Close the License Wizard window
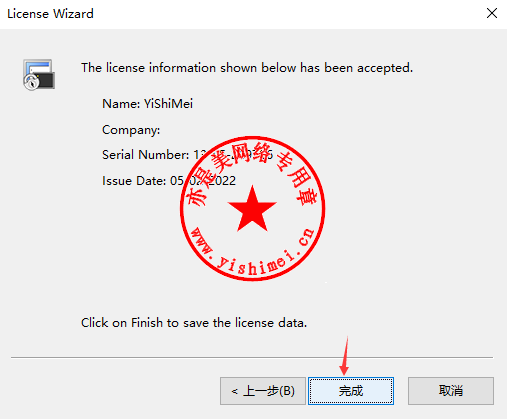The image size is (507, 419). [492, 13]
